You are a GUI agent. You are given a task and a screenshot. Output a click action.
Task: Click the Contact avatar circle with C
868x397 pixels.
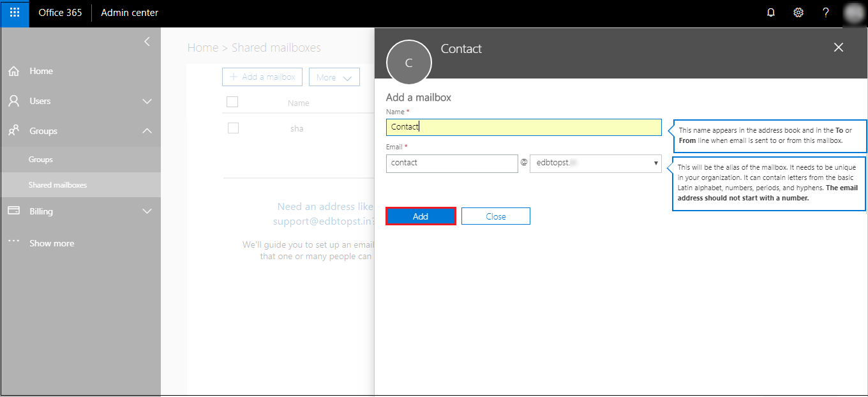click(409, 63)
